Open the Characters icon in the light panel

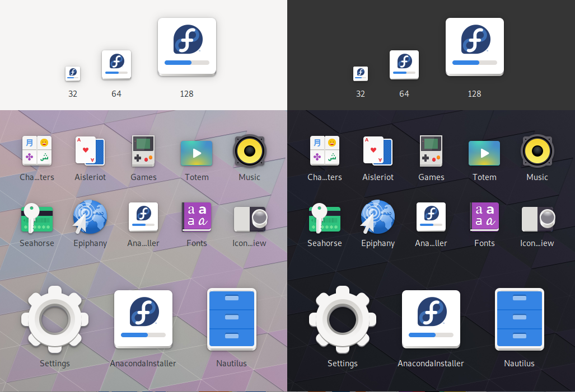click(x=36, y=150)
